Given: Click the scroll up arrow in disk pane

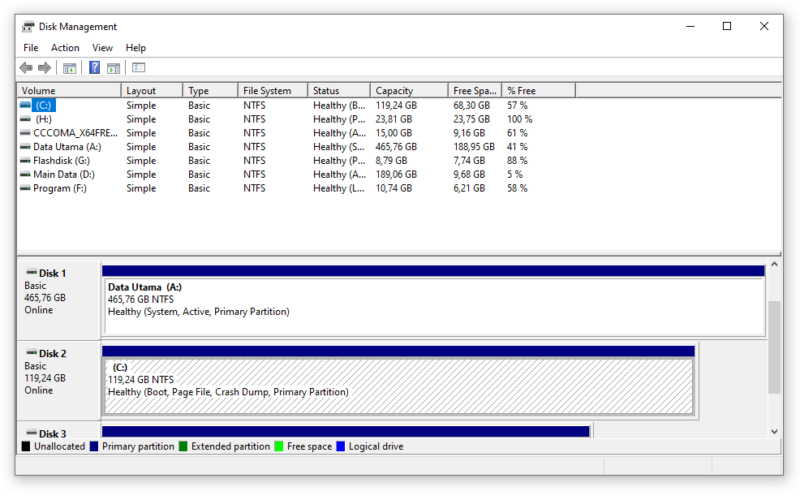Looking at the screenshot, I should pos(774,264).
